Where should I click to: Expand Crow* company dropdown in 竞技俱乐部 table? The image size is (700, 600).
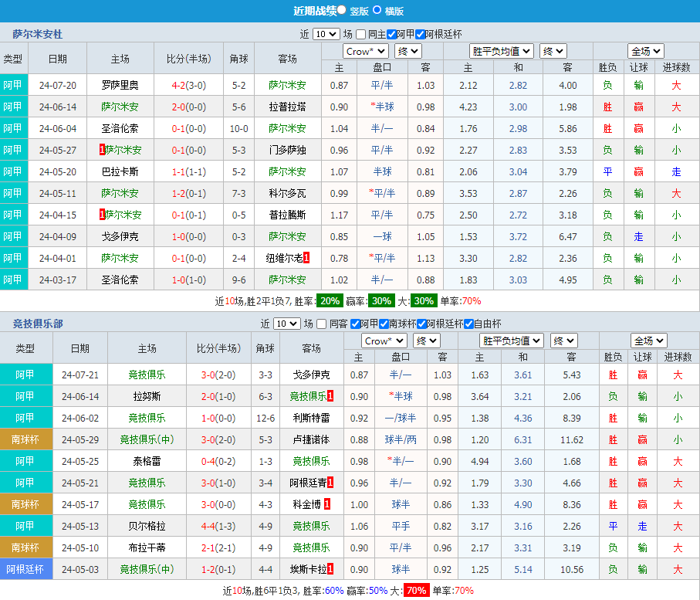pyautogui.click(x=385, y=341)
